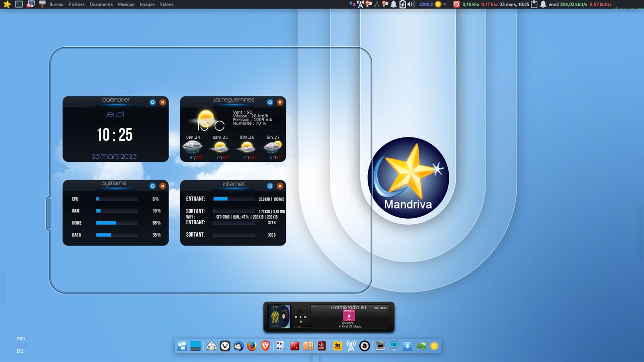
Task: Click the RAM usage bar
Action: pos(117,211)
